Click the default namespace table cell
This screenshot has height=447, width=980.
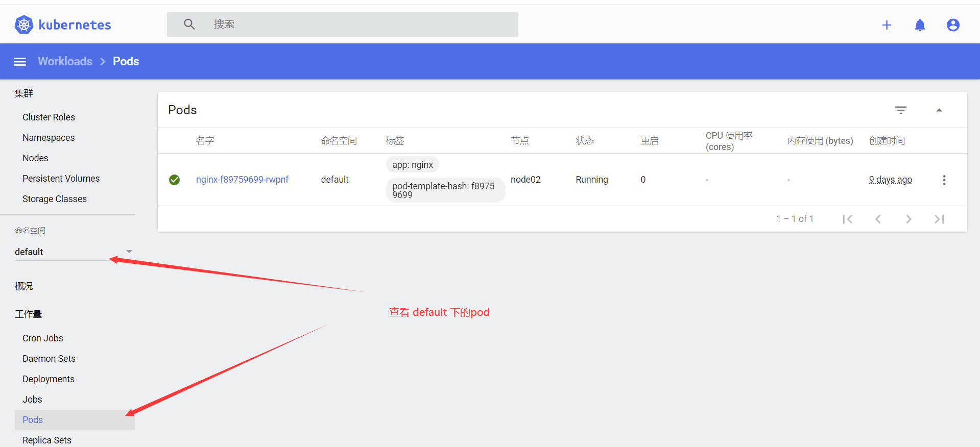pyautogui.click(x=334, y=180)
